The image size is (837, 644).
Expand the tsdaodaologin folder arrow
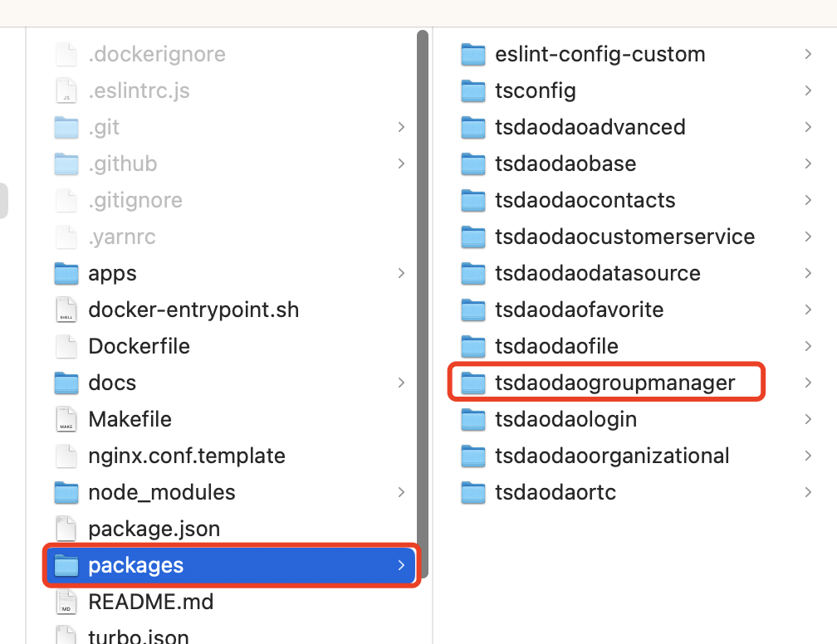point(808,420)
